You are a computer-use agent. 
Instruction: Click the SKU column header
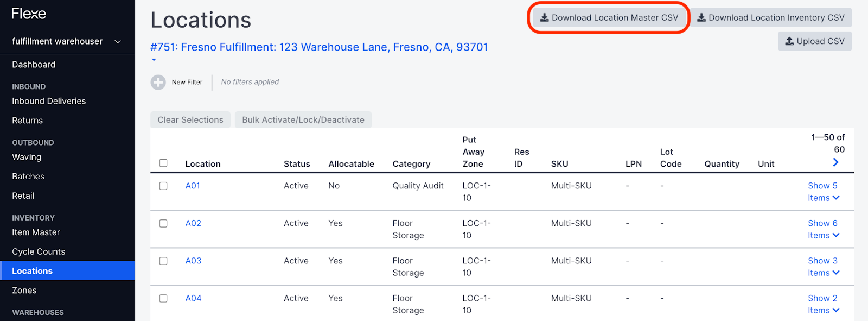pyautogui.click(x=560, y=164)
